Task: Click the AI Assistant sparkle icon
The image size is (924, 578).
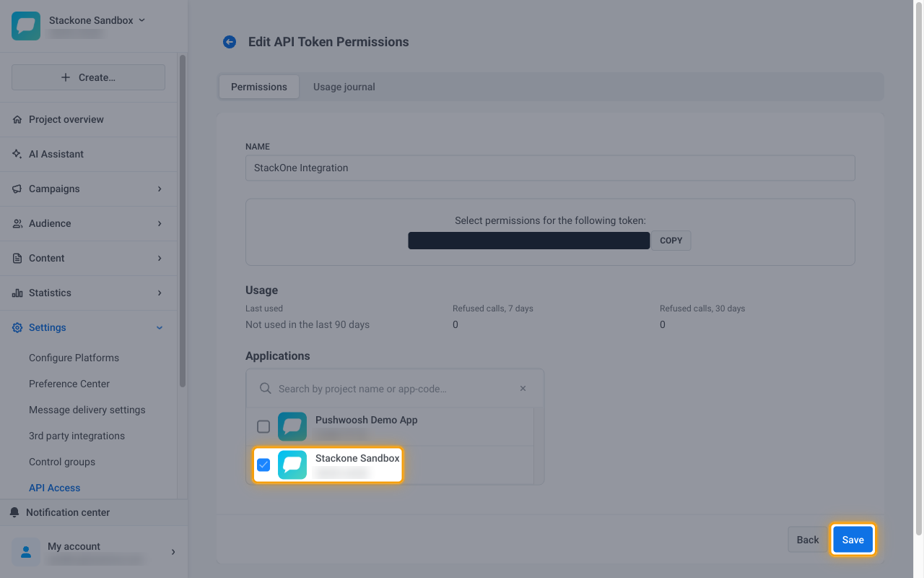Action: pyautogui.click(x=17, y=154)
